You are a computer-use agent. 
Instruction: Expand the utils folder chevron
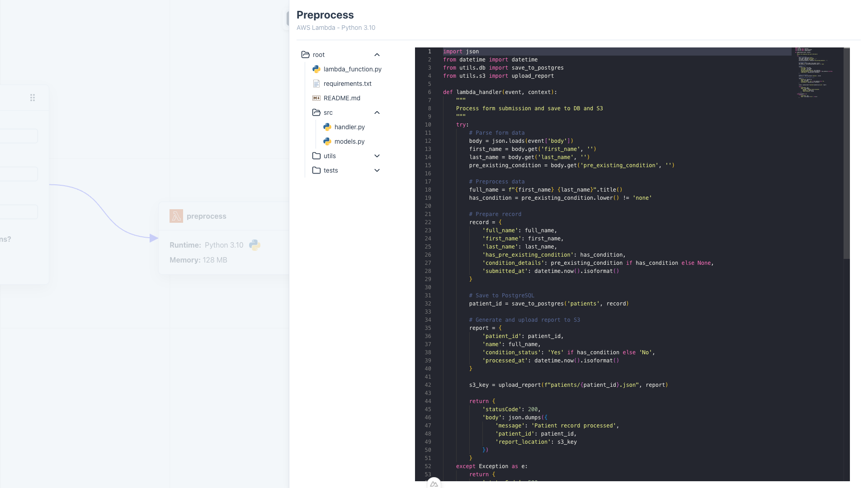(x=377, y=156)
